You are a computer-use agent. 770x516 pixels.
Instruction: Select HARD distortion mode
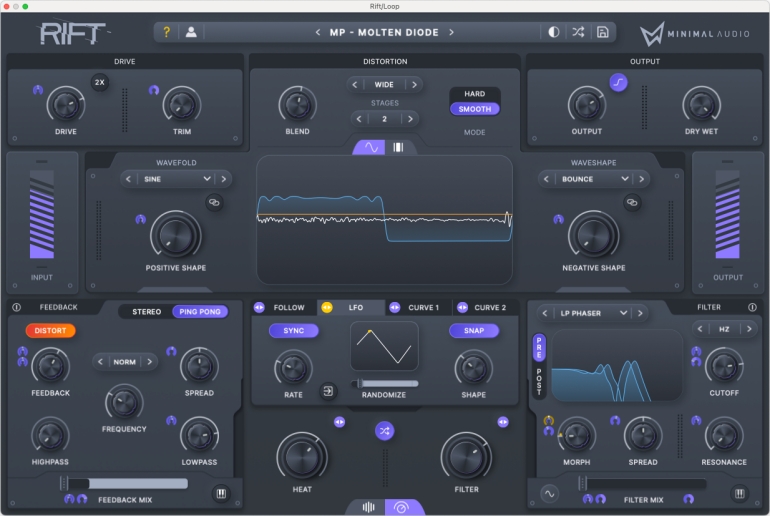tap(474, 94)
